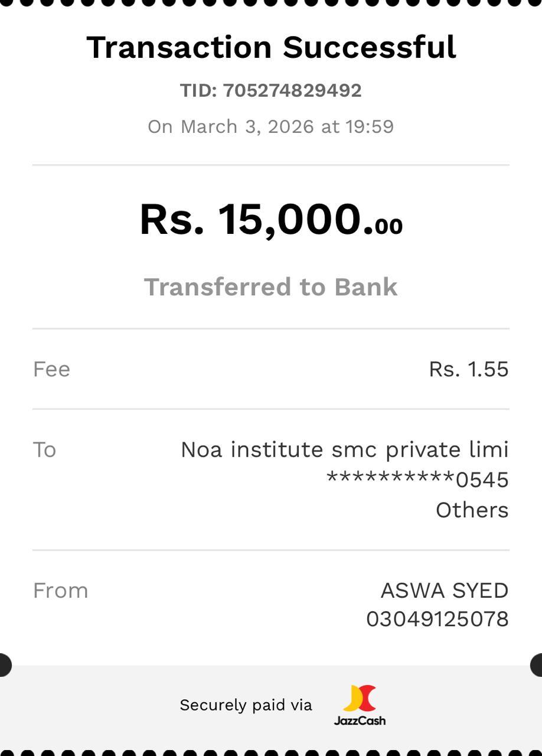Click the Fee label
This screenshot has width=542, height=756.
[51, 369]
